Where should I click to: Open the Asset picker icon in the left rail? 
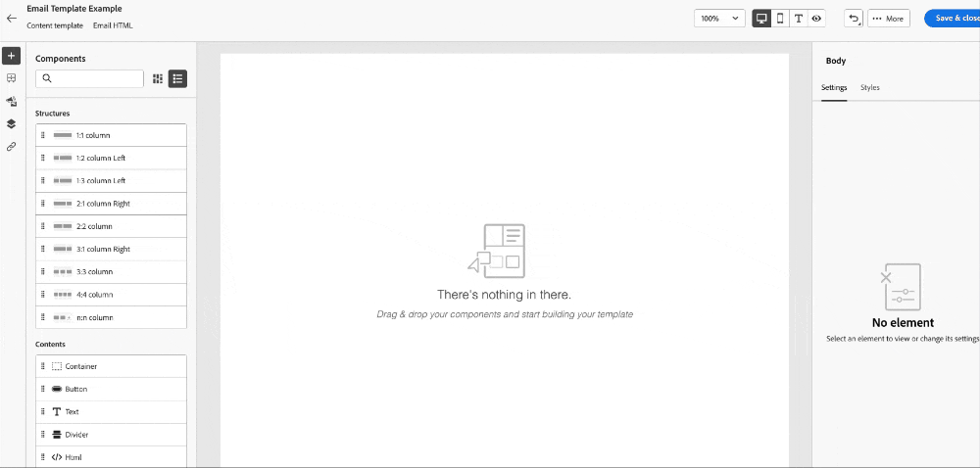click(x=11, y=101)
